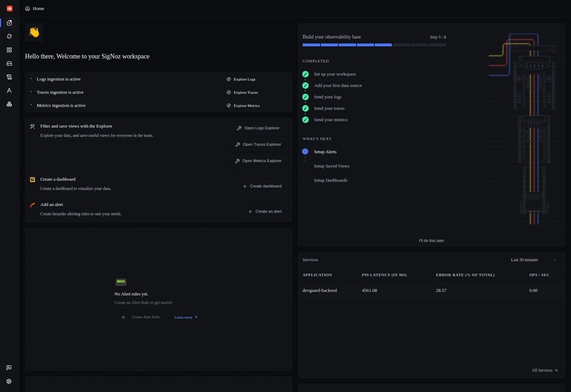The height and width of the screenshot is (392, 571).
Task: Click the 0.00 ops per second value
Action: coord(533,291)
